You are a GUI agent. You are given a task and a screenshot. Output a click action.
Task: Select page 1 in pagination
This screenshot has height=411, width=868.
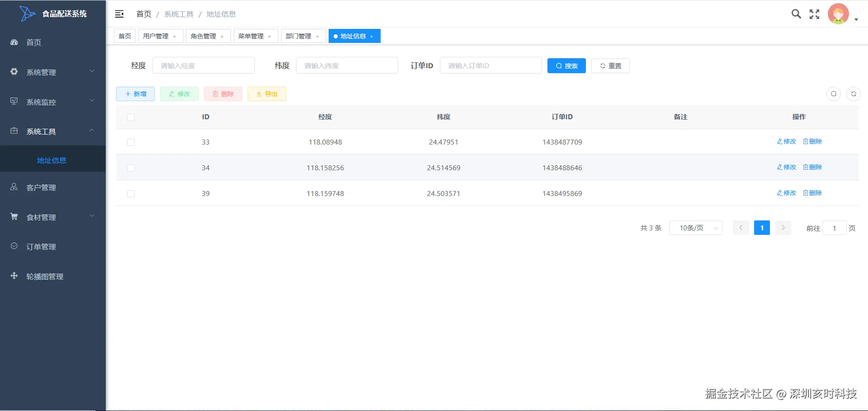(x=762, y=228)
